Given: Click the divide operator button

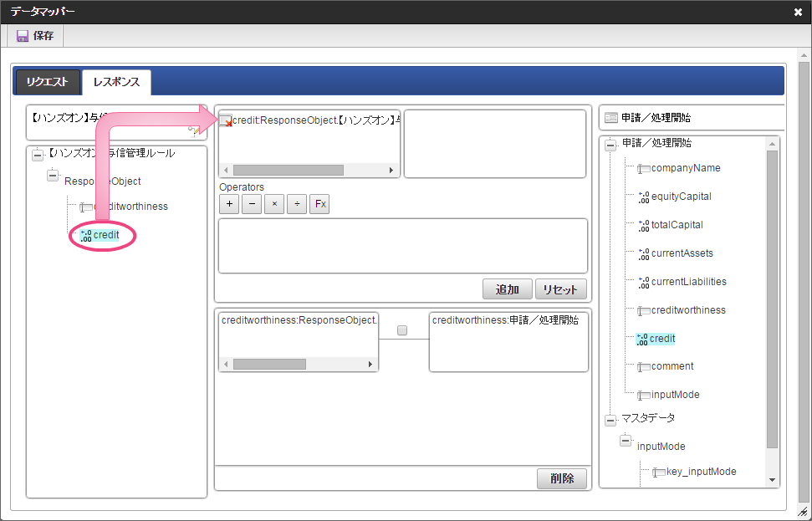Looking at the screenshot, I should [x=297, y=204].
